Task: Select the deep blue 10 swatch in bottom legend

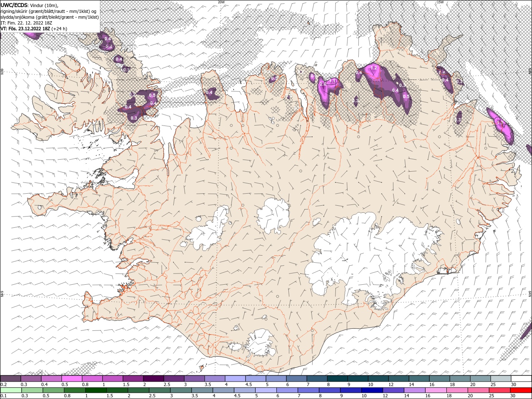Action: 372,390
